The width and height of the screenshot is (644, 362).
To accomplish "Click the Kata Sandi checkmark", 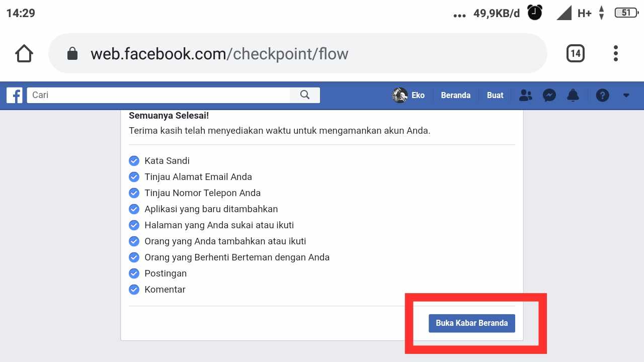I will [x=134, y=160].
